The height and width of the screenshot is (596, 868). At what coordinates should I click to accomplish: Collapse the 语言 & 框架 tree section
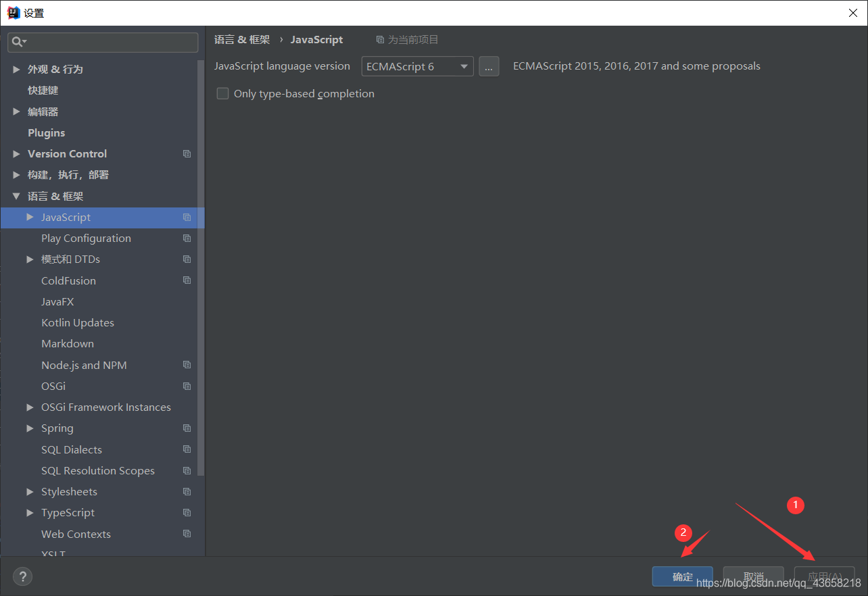click(x=16, y=196)
